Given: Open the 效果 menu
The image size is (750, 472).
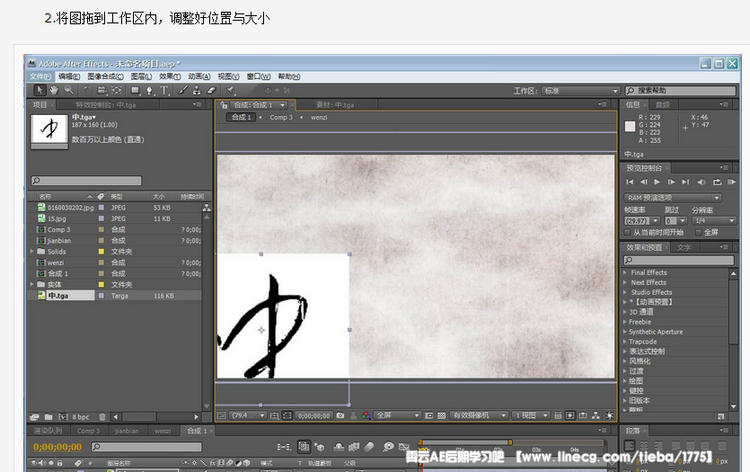Looking at the screenshot, I should pyautogui.click(x=170, y=76).
